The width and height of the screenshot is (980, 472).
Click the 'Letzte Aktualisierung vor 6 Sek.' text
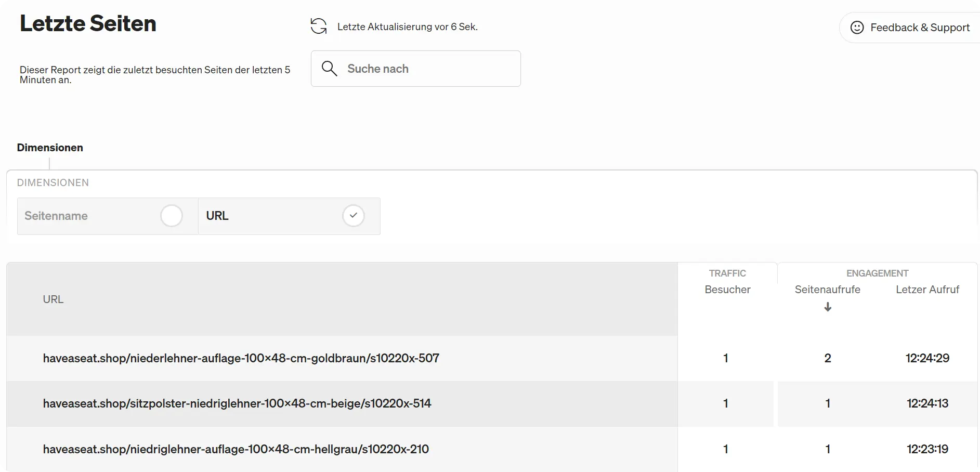pyautogui.click(x=407, y=27)
